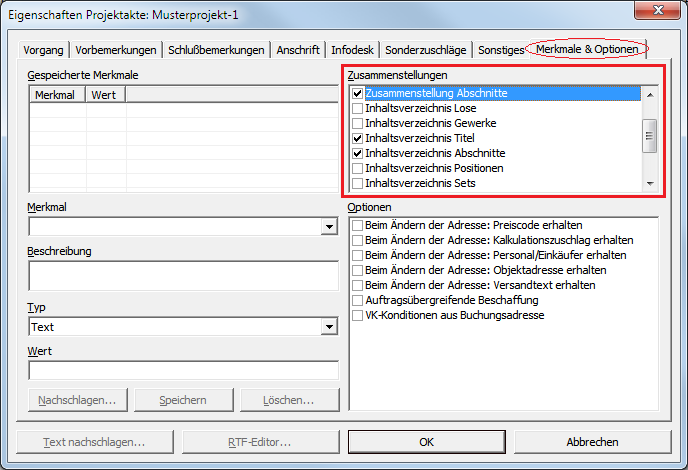Switch to the Vorgang tab

[44, 49]
